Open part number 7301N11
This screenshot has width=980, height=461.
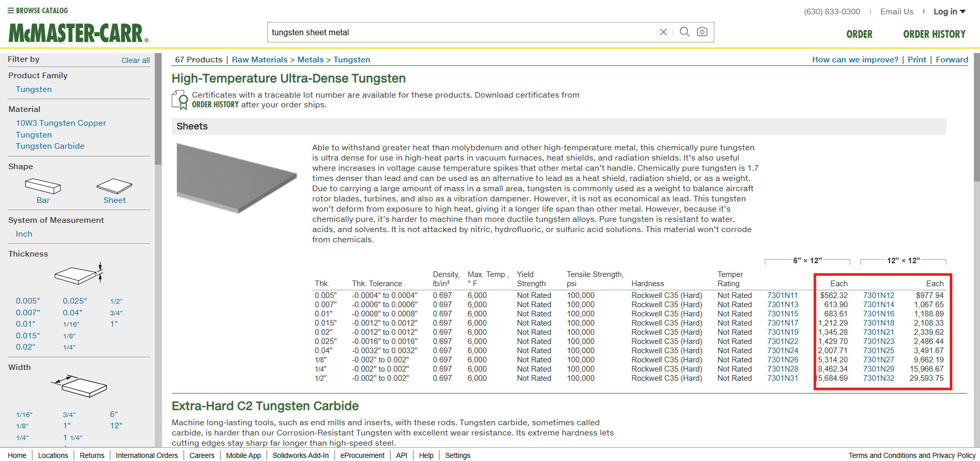(782, 295)
